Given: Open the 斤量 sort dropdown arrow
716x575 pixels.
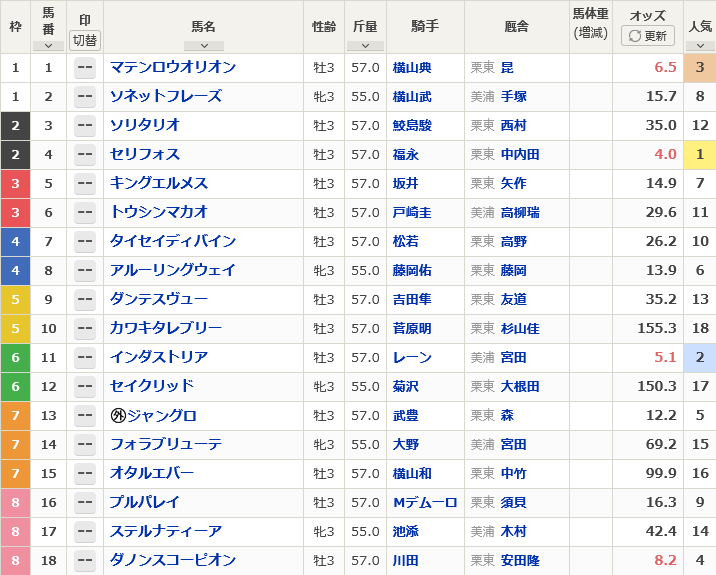Looking at the screenshot, I should pyautogui.click(x=365, y=46).
